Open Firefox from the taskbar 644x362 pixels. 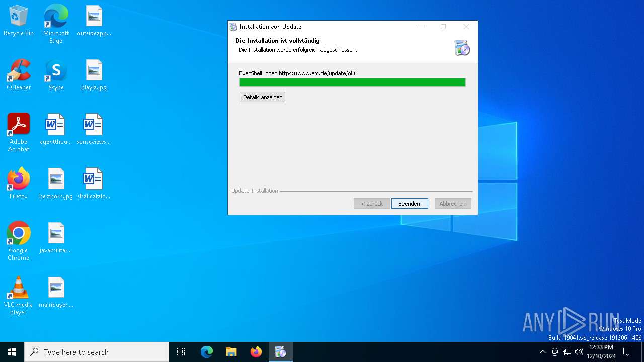[x=256, y=352]
